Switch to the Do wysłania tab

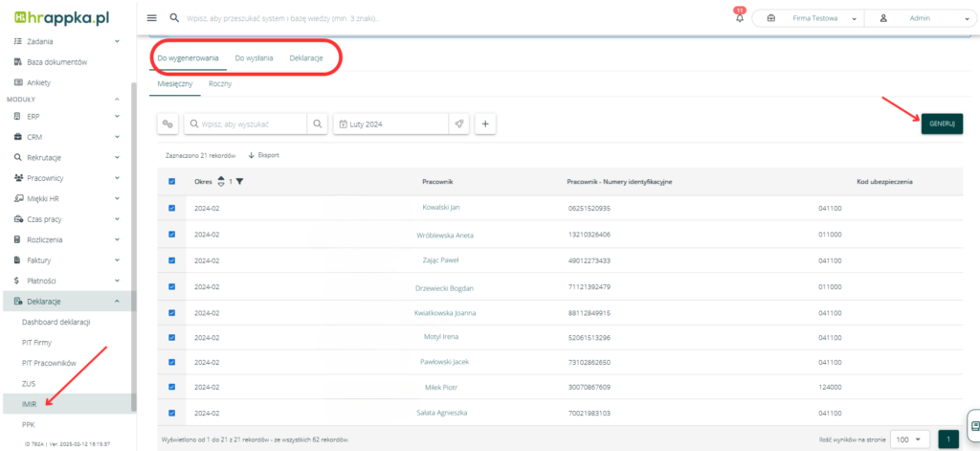254,58
